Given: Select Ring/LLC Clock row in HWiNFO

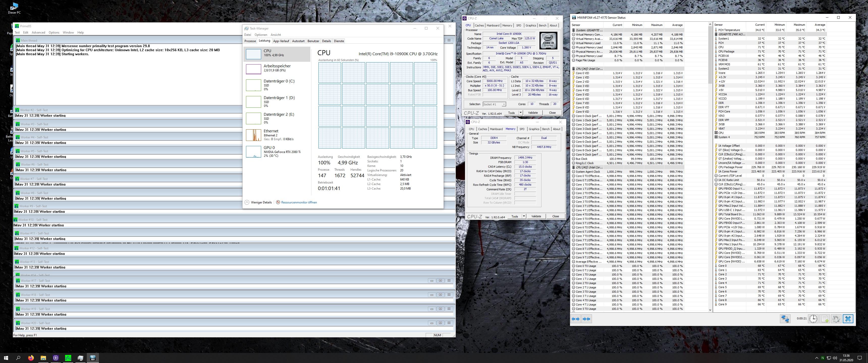Looking at the screenshot, I should pyautogui.click(x=628, y=163).
